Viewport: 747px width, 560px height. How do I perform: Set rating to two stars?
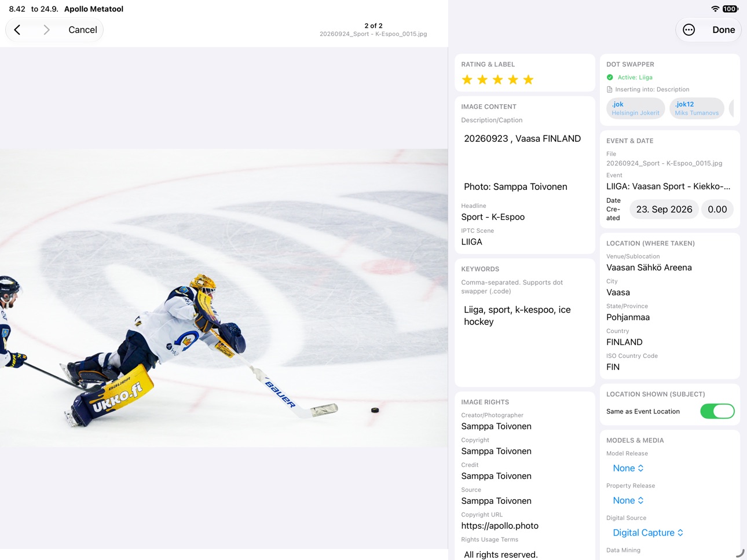pyautogui.click(x=482, y=80)
